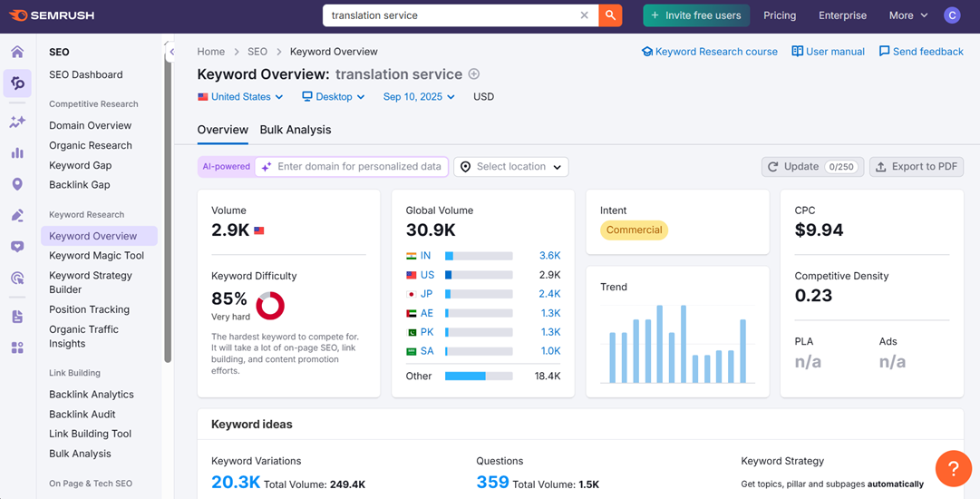Open Keyword Research course link
Screen dimensions: 980x499
point(709,52)
